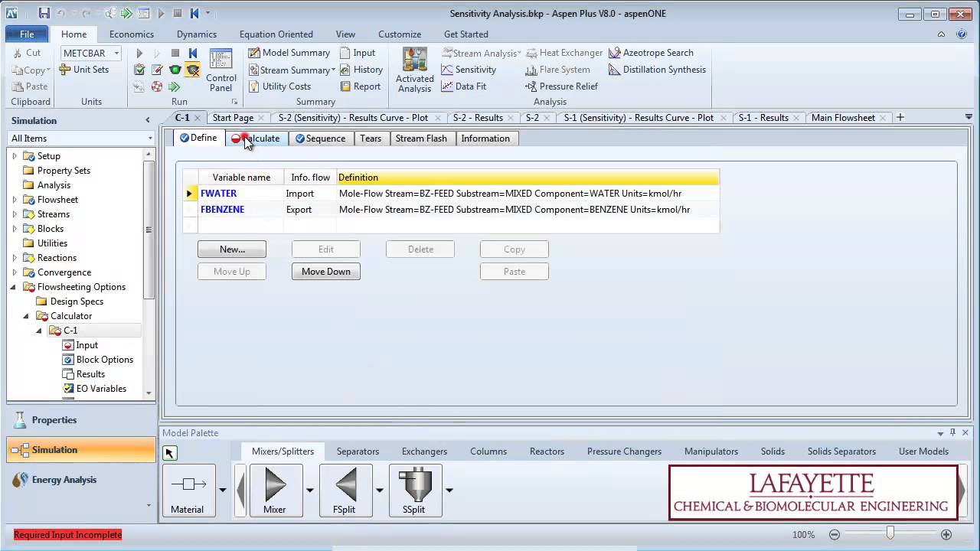Click the Move Down button

tap(326, 272)
